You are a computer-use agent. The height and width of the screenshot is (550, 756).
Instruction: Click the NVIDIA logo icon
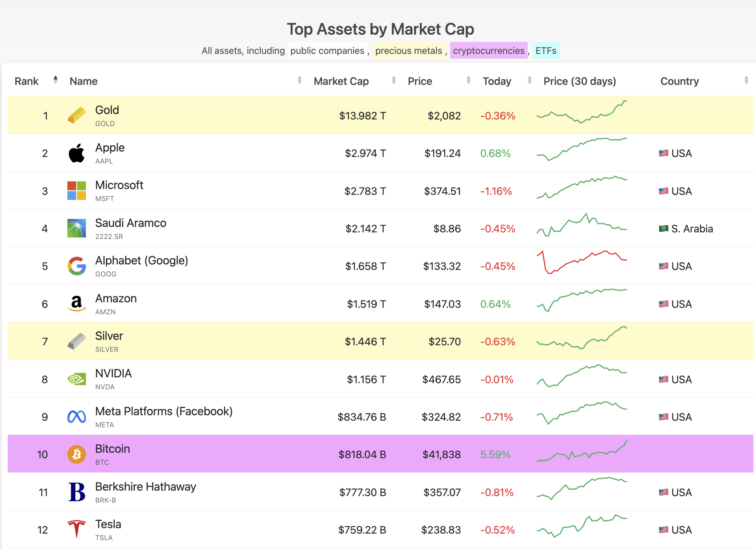click(76, 379)
